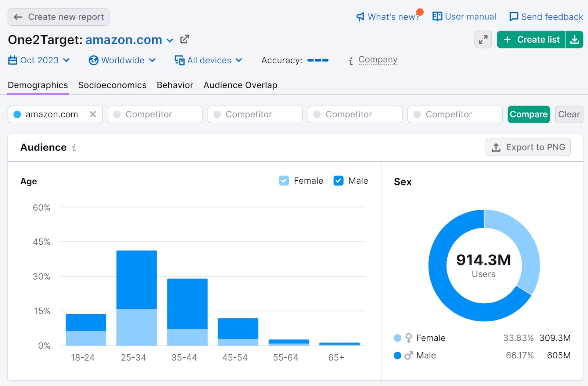Click the devices icon next to All devices
The image size is (588, 386).
pyautogui.click(x=179, y=60)
